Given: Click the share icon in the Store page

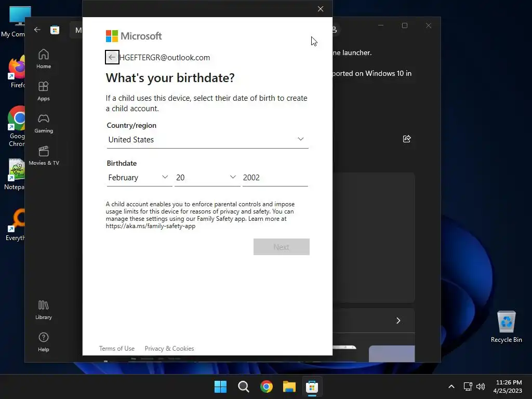Looking at the screenshot, I should pos(406,139).
